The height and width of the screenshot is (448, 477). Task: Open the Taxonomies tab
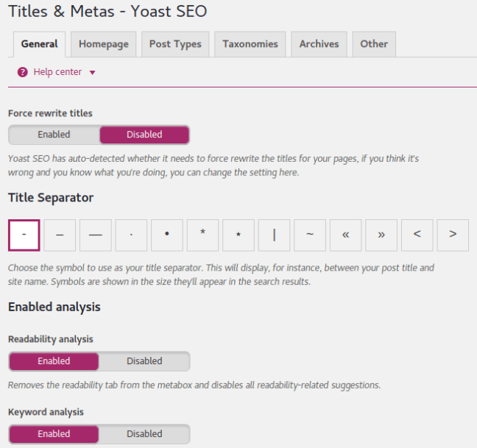(x=250, y=44)
